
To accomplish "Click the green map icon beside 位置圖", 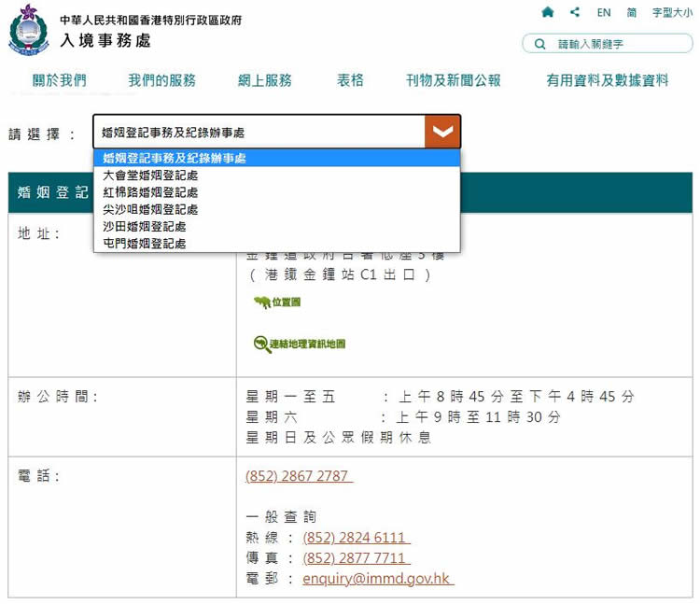I will 262,302.
